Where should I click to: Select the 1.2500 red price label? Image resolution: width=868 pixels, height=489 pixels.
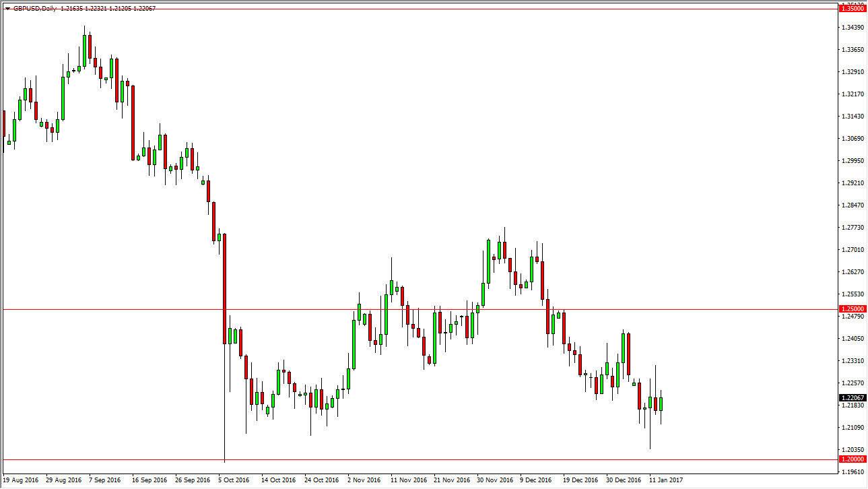tap(852, 309)
